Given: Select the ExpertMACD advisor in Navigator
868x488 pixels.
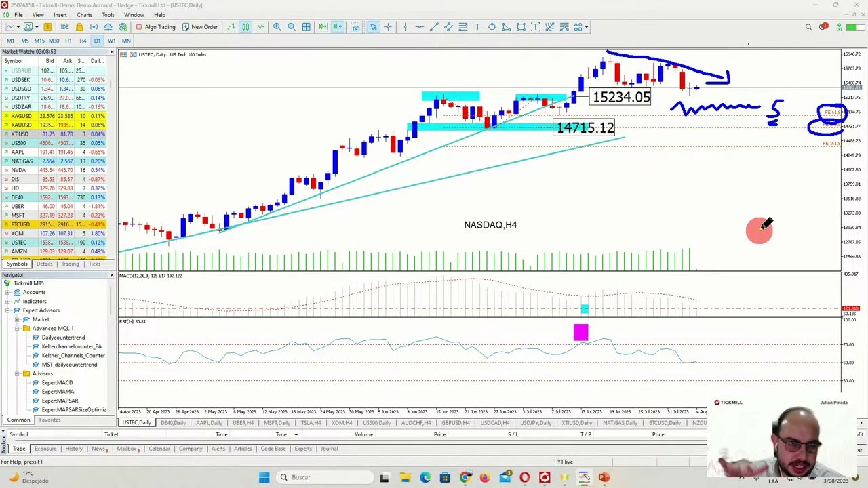Looking at the screenshot, I should 57,382.
